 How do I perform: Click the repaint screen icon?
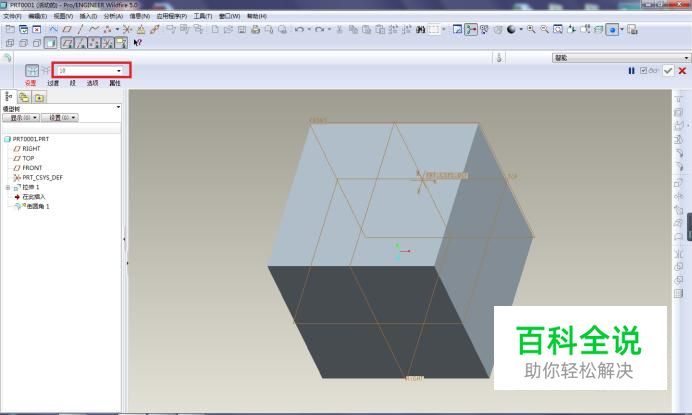pyautogui.click(x=458, y=30)
